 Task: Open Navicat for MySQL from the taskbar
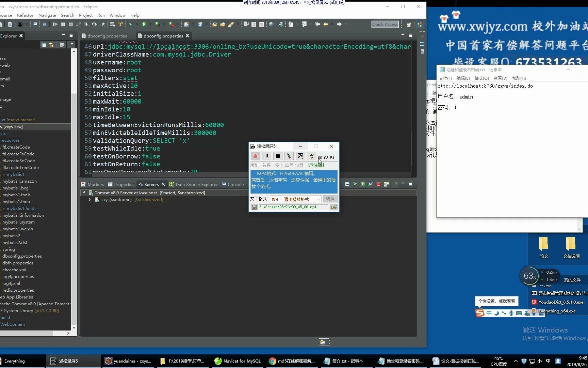(238, 361)
